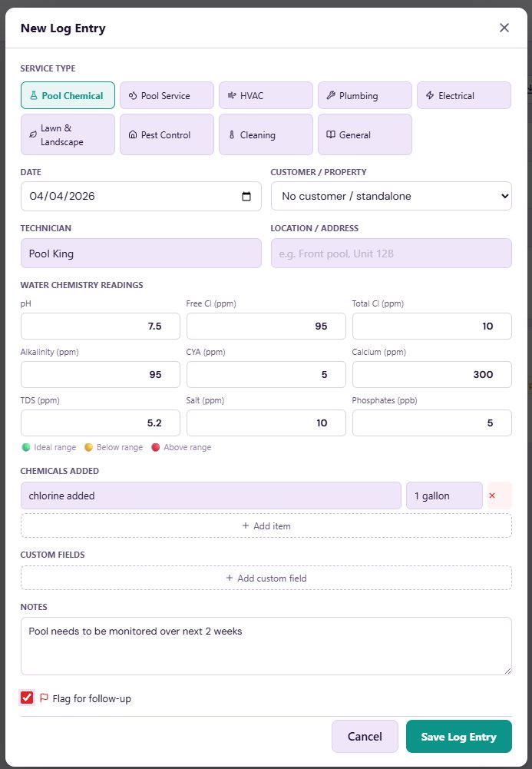Image resolution: width=532 pixels, height=769 pixels.
Task: Click the Save Log Entry button
Action: 458,737
